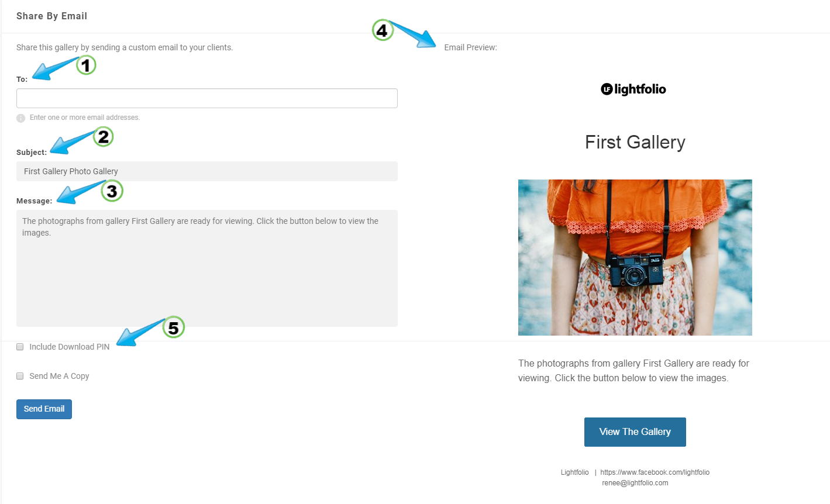The width and height of the screenshot is (830, 504).
Task: Enable the Include Download PIN checkbox
Action: coord(20,347)
